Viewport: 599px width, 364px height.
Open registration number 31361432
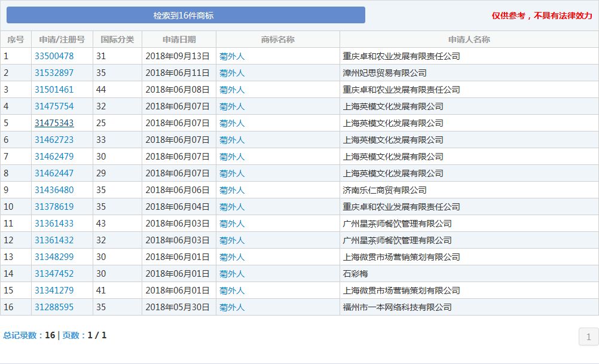(54, 240)
